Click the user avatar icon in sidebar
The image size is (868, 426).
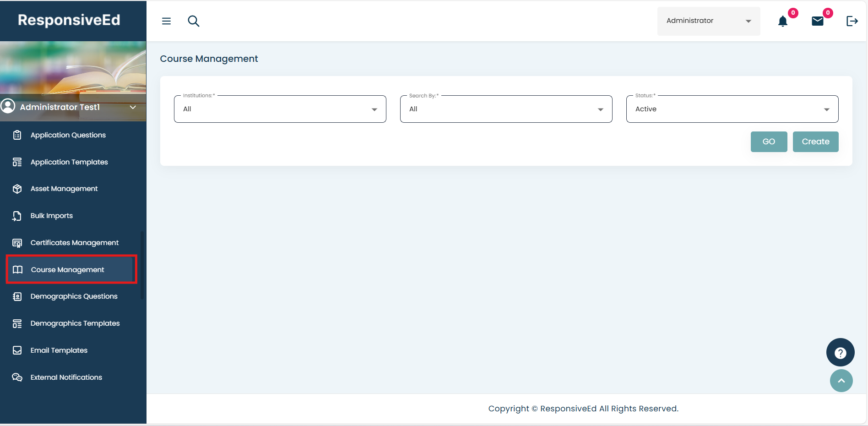(x=8, y=106)
